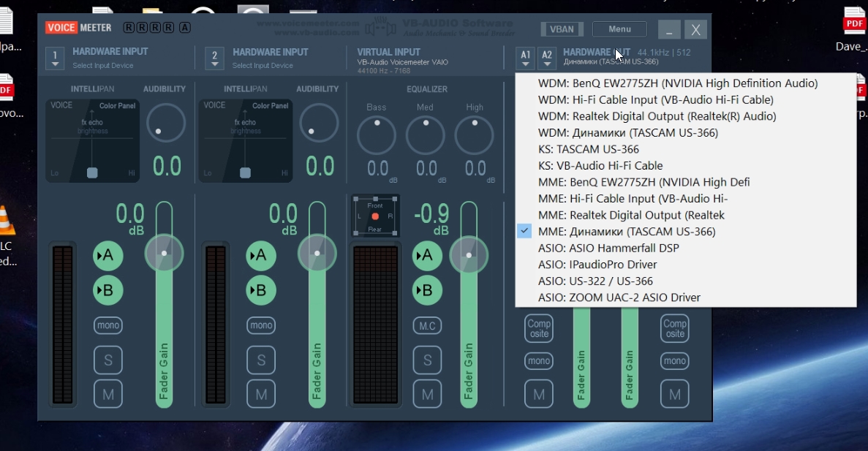This screenshot has height=451, width=868.
Task: Mute the left output bus with M
Action: 539,395
